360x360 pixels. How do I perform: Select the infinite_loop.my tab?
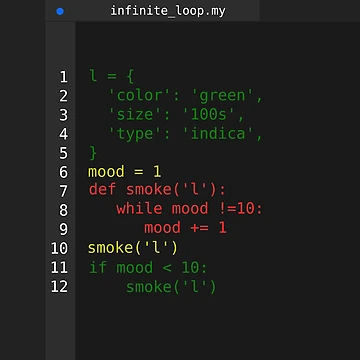pyautogui.click(x=152, y=11)
